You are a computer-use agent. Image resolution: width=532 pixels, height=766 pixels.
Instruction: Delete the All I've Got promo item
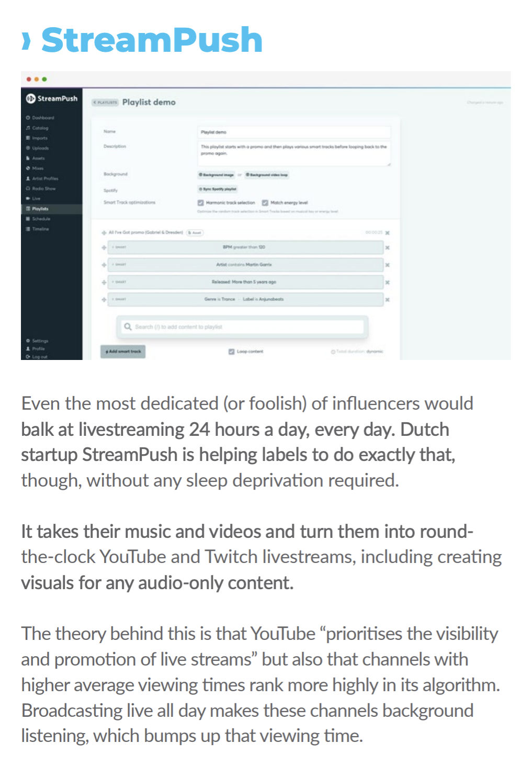coord(388,232)
